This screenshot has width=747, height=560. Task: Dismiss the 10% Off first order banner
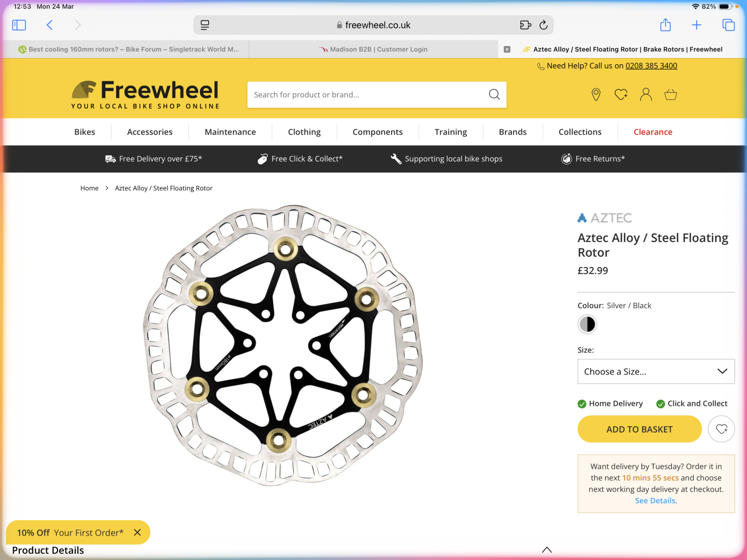pos(137,533)
